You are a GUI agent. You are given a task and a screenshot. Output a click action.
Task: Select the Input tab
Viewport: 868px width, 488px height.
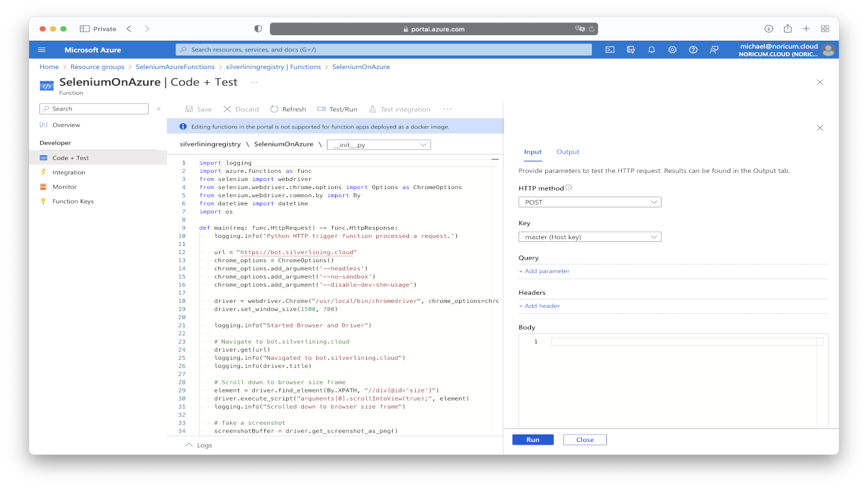point(533,152)
